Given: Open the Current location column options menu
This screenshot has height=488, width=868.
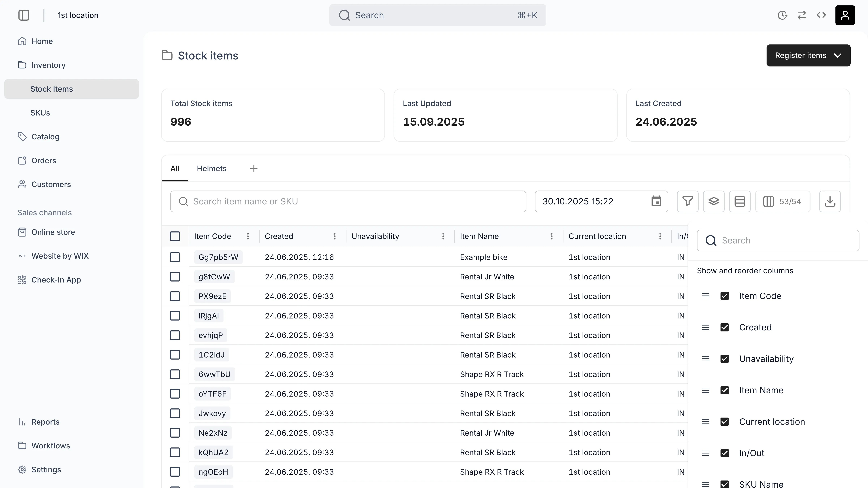Looking at the screenshot, I should tap(660, 236).
